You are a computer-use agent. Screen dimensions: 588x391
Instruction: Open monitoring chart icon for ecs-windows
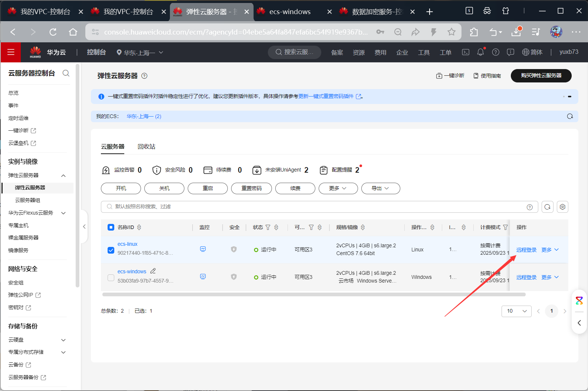point(203,277)
